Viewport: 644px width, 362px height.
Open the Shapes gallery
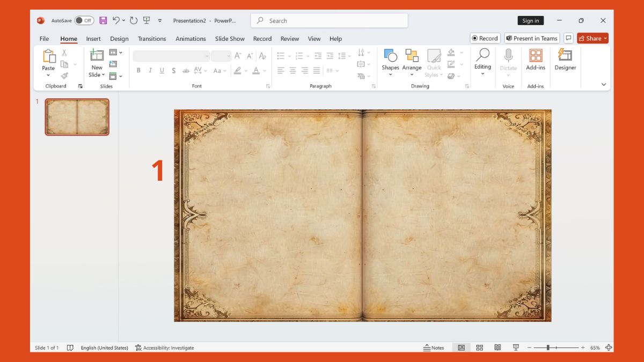pos(390,62)
